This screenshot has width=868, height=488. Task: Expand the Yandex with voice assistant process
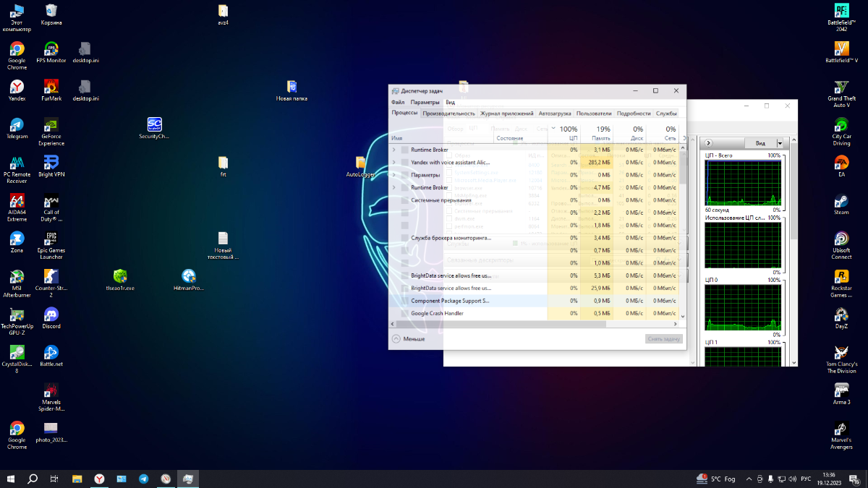coord(394,163)
